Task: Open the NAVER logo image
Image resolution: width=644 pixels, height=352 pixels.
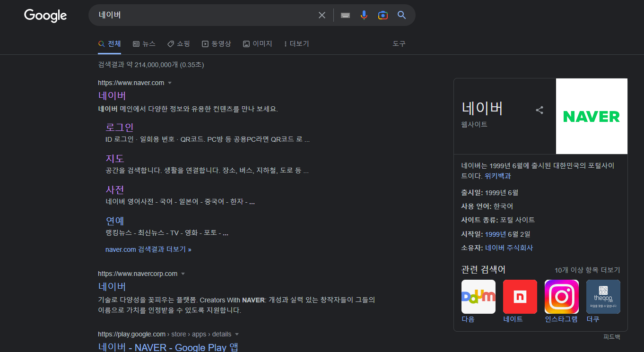Action: (x=592, y=116)
